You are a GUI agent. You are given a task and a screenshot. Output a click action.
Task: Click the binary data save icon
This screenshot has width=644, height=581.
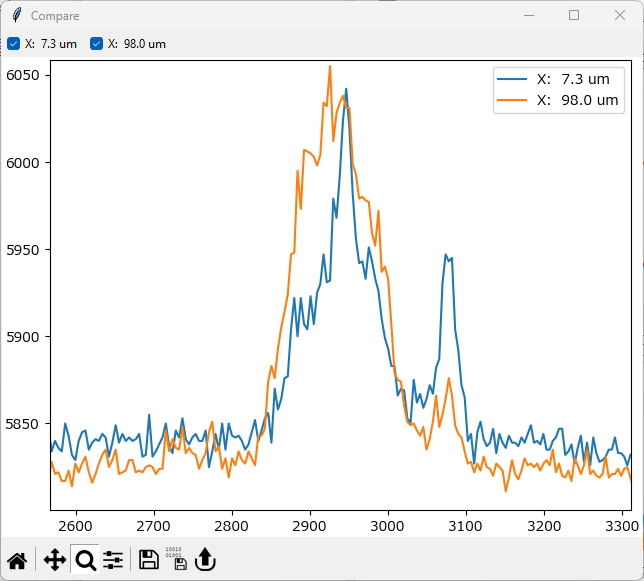(175, 560)
